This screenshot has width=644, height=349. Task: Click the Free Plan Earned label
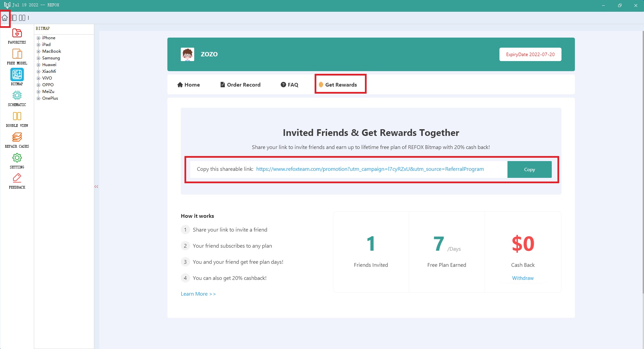(446, 265)
